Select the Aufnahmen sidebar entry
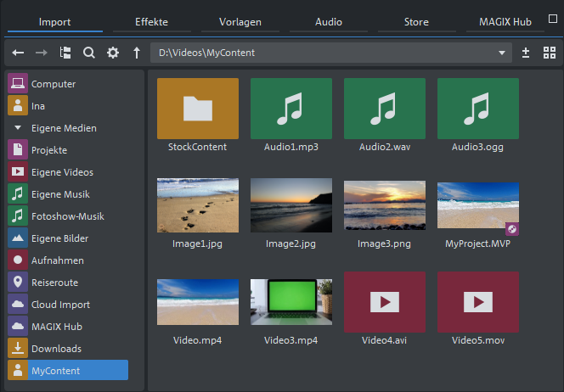This screenshot has height=392, width=564. pyautogui.click(x=57, y=260)
